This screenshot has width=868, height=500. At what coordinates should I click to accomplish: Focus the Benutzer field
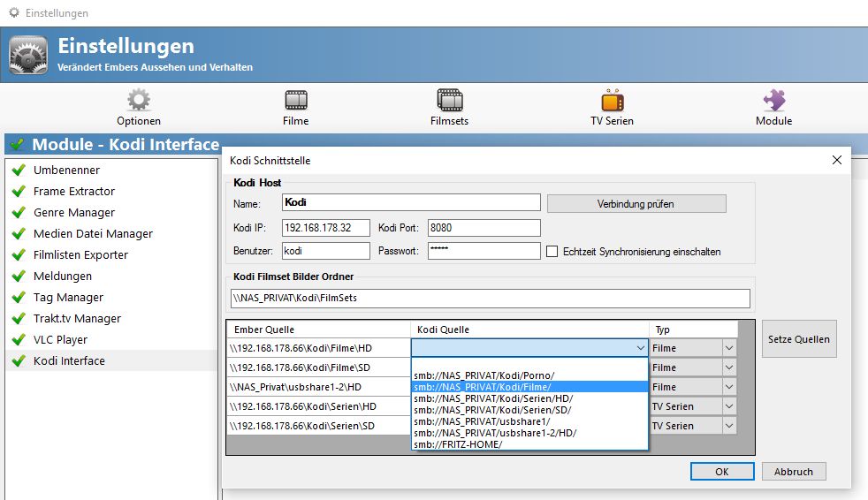pyautogui.click(x=326, y=251)
